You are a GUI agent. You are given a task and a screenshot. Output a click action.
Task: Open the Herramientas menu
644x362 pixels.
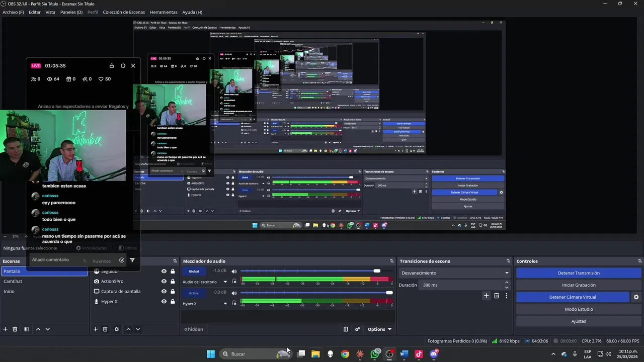[x=164, y=12]
